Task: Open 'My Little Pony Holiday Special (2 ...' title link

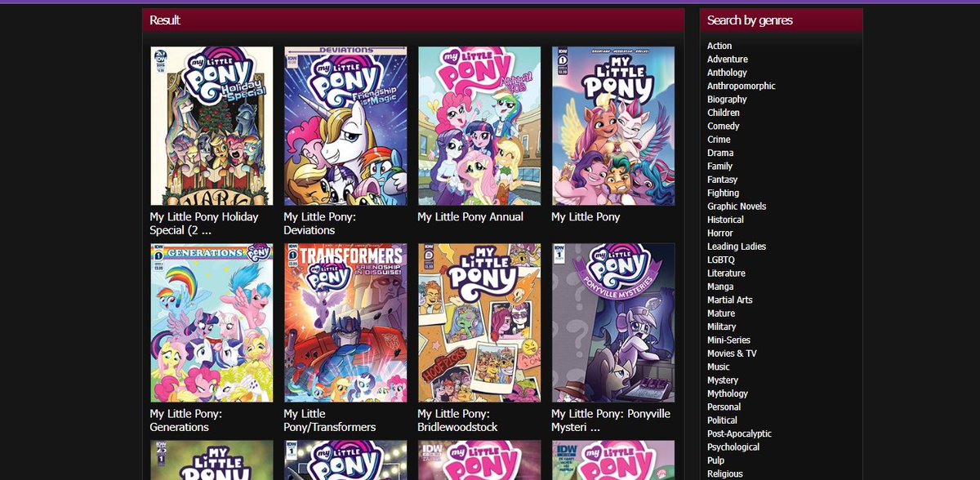Action: (203, 224)
